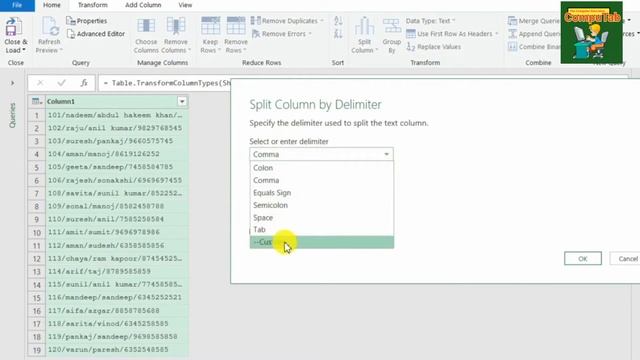Screen dimensions: 640x360
Task: Click Remove Errors in the ribbon
Action: (282, 34)
